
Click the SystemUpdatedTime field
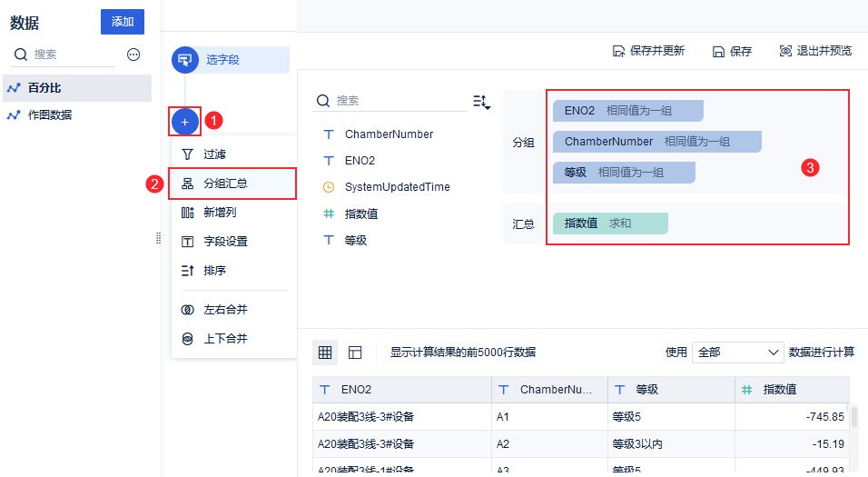[x=397, y=187]
